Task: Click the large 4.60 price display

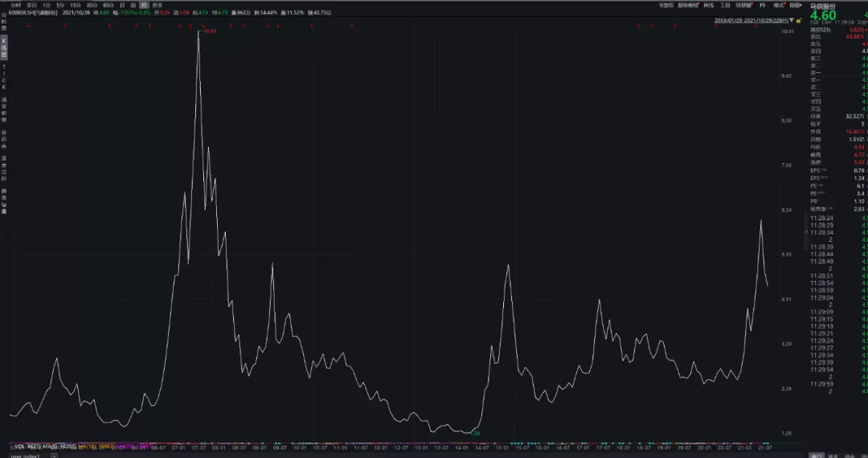Action: coord(823,15)
